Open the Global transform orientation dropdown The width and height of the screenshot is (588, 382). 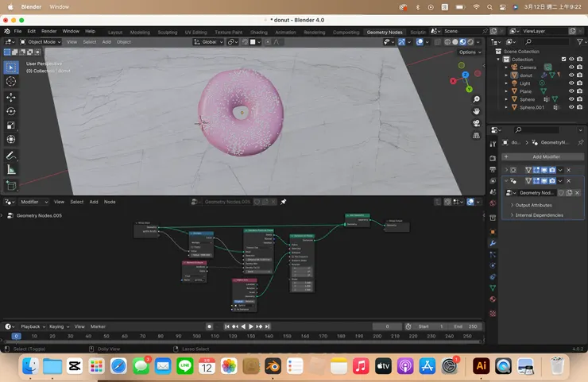[x=209, y=41]
